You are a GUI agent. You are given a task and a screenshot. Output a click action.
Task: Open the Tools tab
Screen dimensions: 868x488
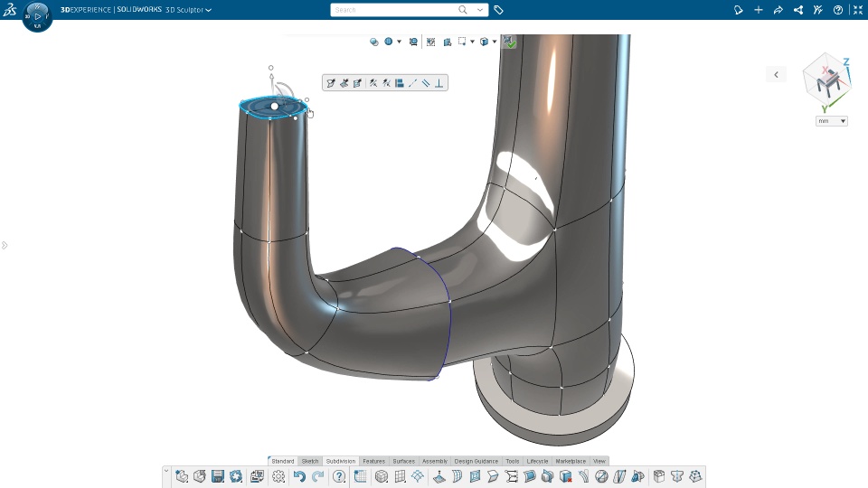point(513,461)
